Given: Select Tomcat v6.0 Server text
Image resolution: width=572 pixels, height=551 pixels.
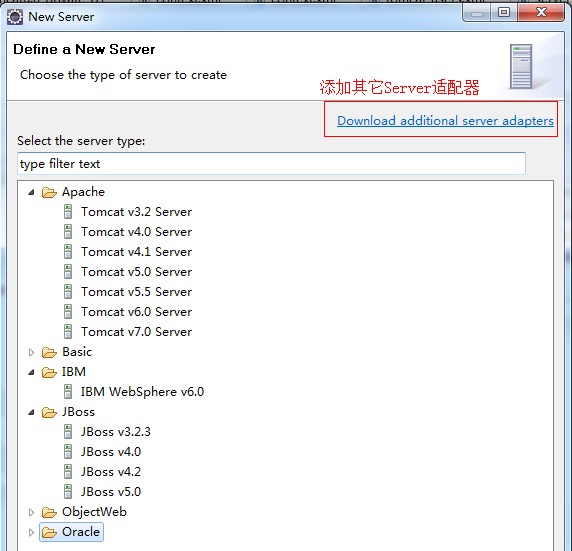Looking at the screenshot, I should [x=136, y=312].
